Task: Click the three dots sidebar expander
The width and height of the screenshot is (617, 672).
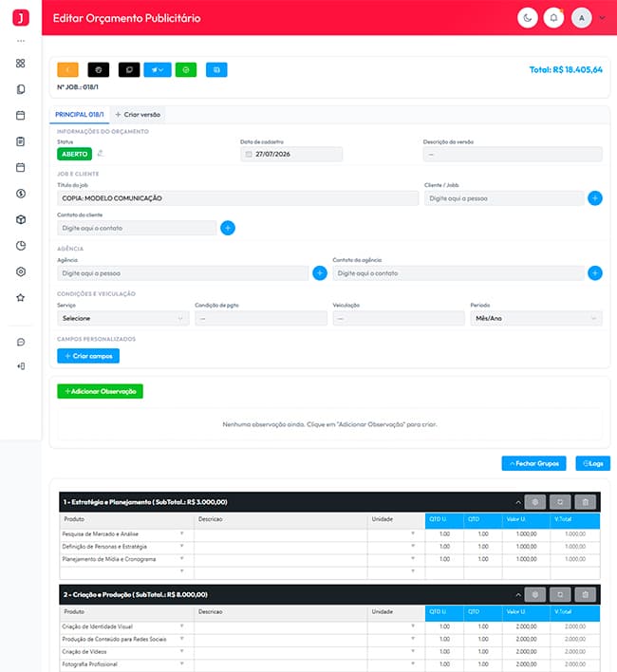Action: (21, 41)
